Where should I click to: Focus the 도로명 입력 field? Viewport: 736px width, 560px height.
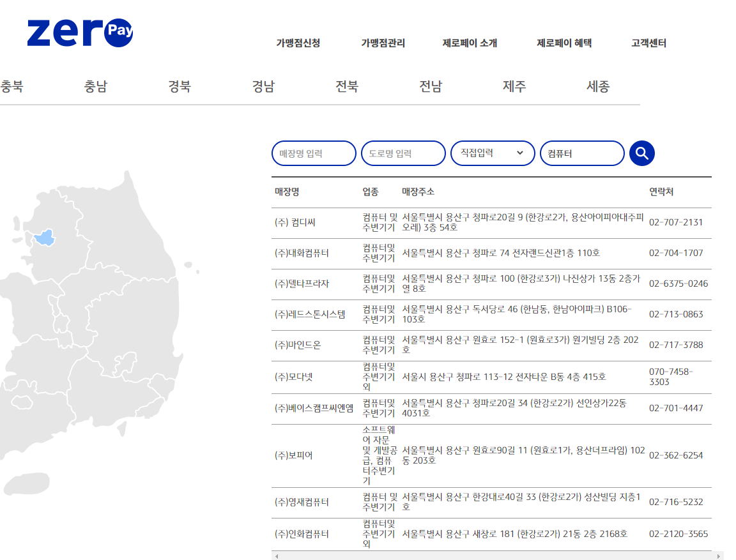tap(403, 153)
